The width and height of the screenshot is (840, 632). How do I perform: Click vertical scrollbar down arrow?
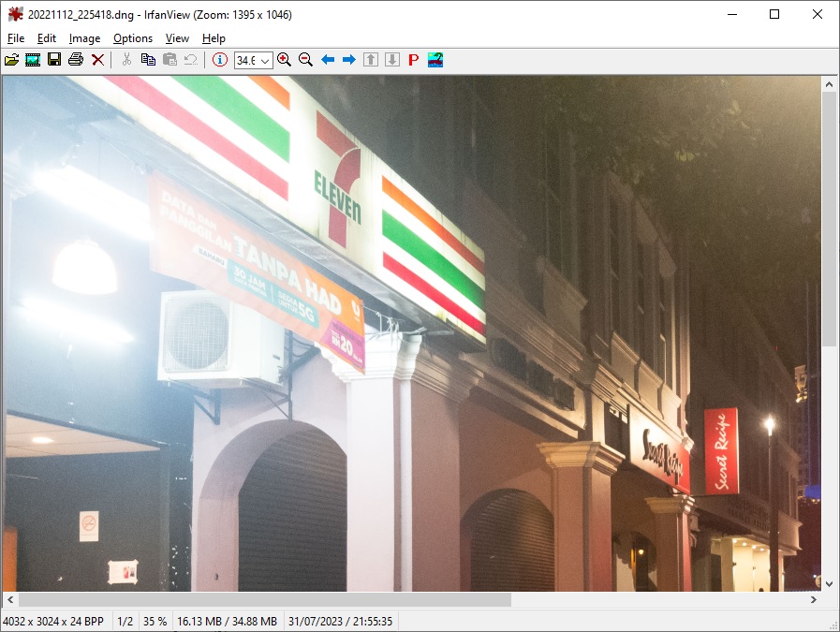click(829, 584)
